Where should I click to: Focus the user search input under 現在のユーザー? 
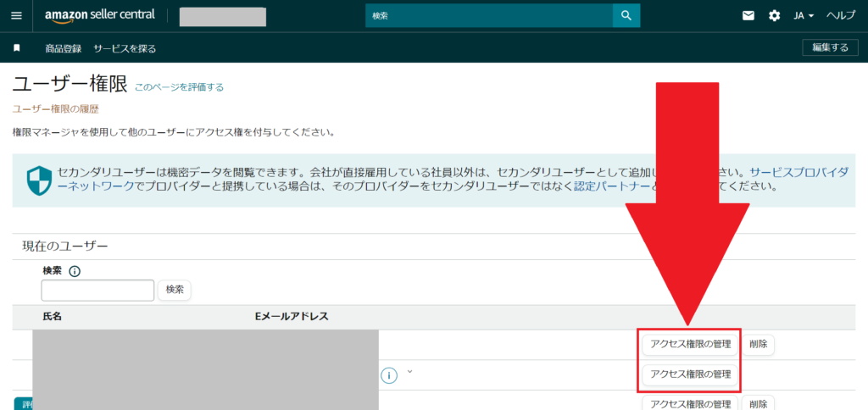click(x=97, y=291)
